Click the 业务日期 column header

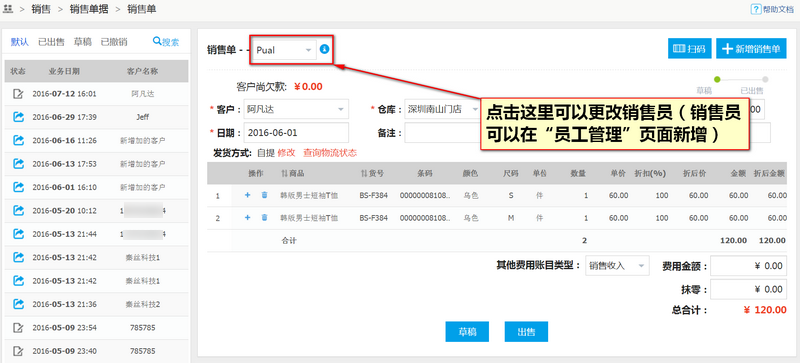coord(64,71)
